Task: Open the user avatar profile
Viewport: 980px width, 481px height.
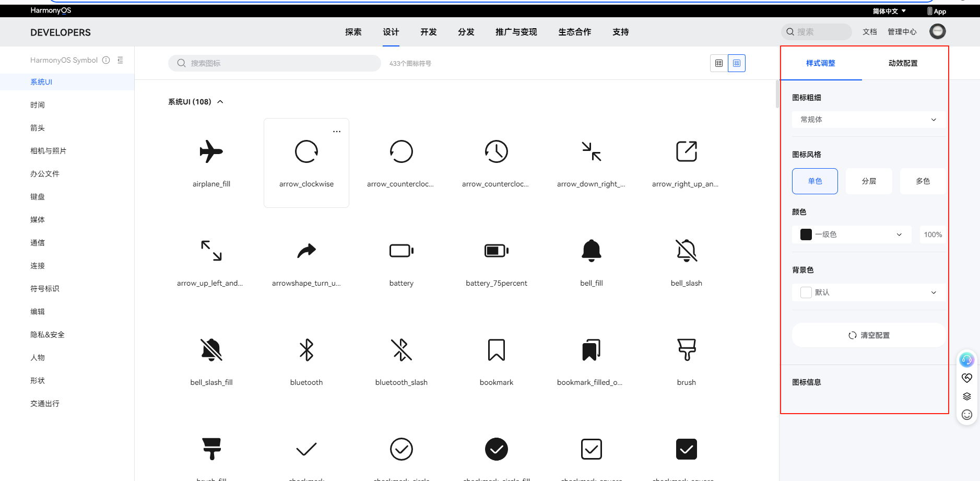Action: [938, 32]
